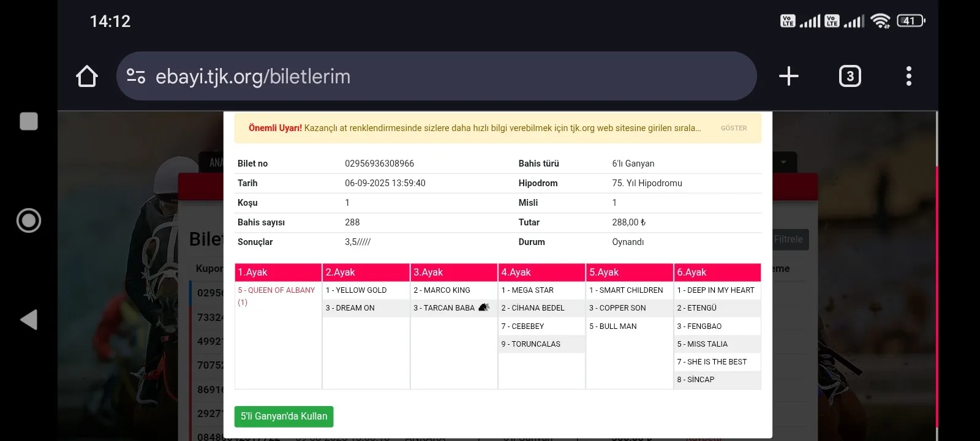Click QUEEN OF ALBANY winning horse entry
Image resolution: width=980 pixels, height=441 pixels.
pyautogui.click(x=276, y=290)
